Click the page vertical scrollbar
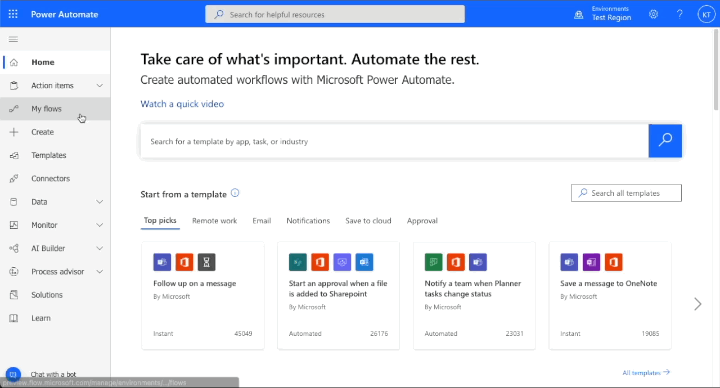The height and width of the screenshot is (388, 720). pyautogui.click(x=716, y=69)
